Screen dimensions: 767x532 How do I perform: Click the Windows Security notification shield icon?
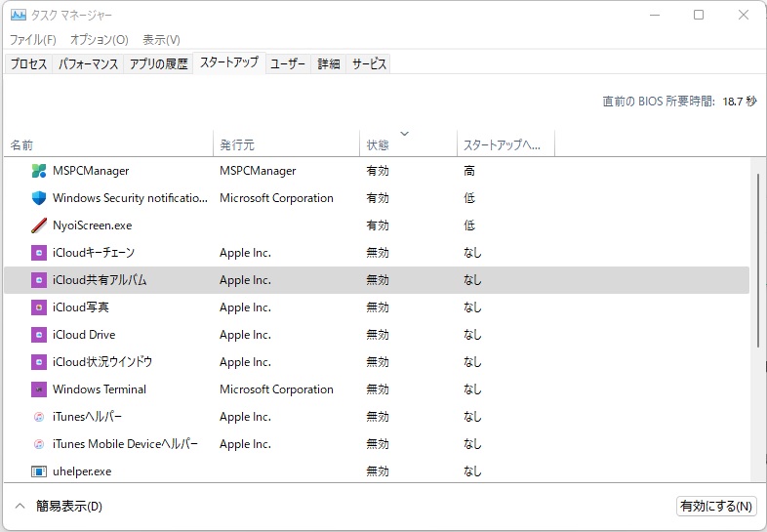pyautogui.click(x=39, y=198)
